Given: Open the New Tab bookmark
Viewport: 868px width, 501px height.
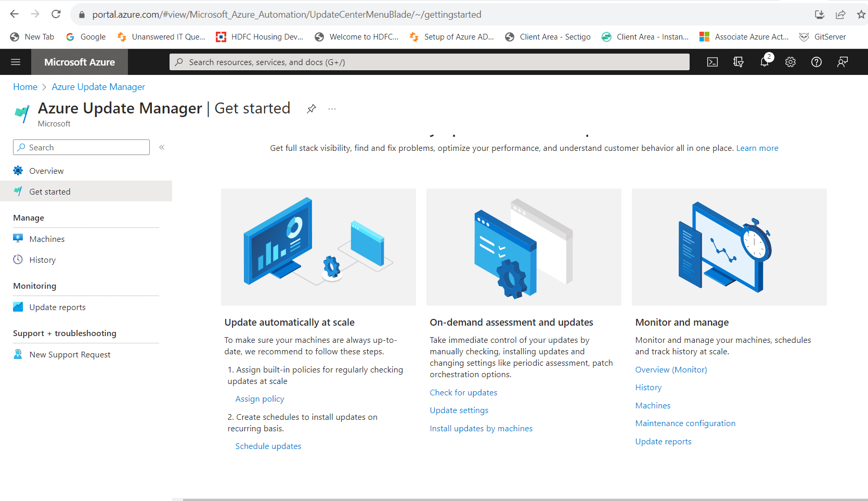Looking at the screenshot, I should pyautogui.click(x=32, y=37).
